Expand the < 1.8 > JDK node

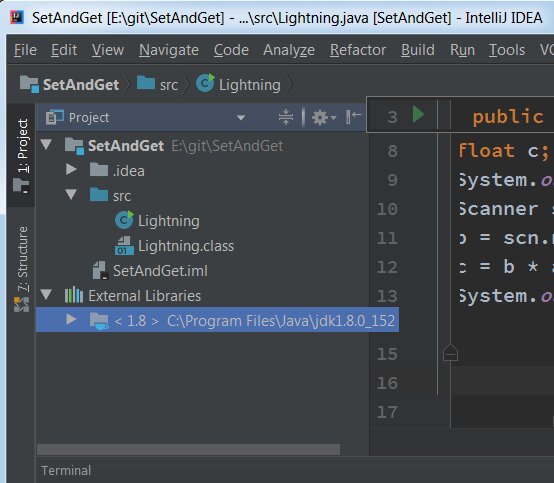tap(71, 319)
